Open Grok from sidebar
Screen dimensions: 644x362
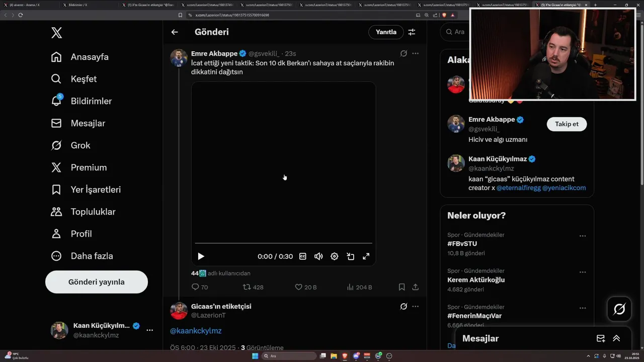tap(71, 145)
